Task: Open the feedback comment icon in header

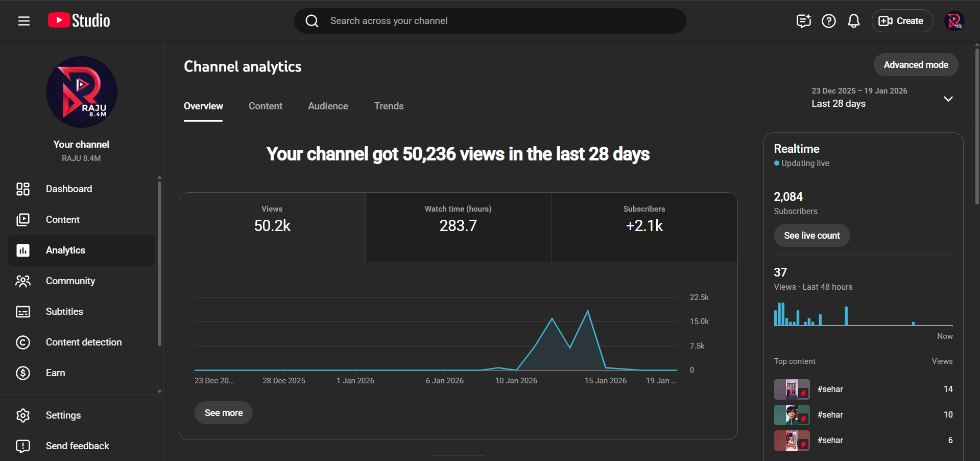Action: click(x=803, y=21)
